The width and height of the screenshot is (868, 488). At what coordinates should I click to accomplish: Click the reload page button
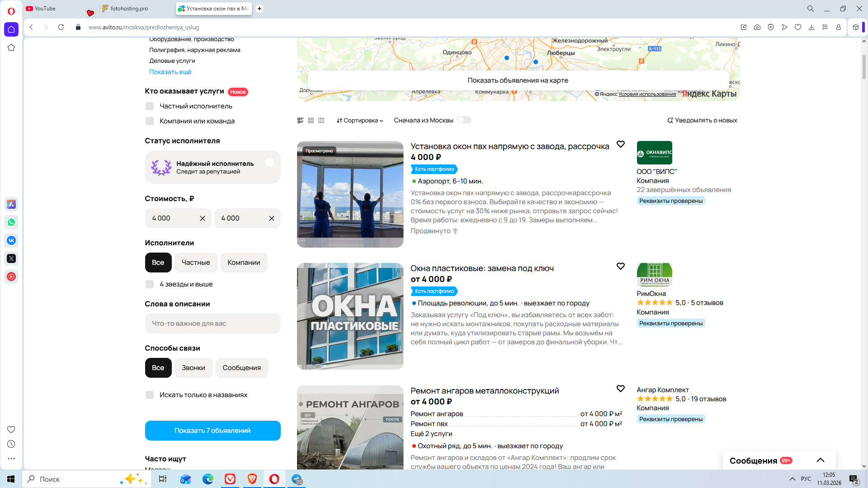pyautogui.click(x=61, y=27)
